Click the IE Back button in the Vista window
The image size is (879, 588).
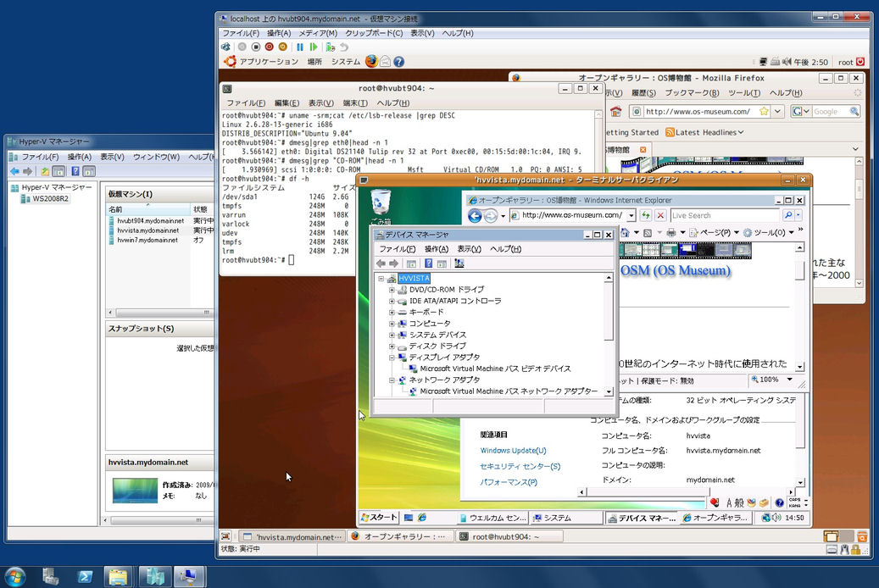475,216
